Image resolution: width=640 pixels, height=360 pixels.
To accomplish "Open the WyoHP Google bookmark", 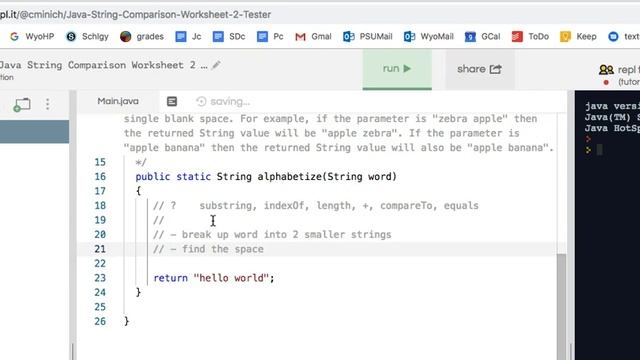I will 32,37.
